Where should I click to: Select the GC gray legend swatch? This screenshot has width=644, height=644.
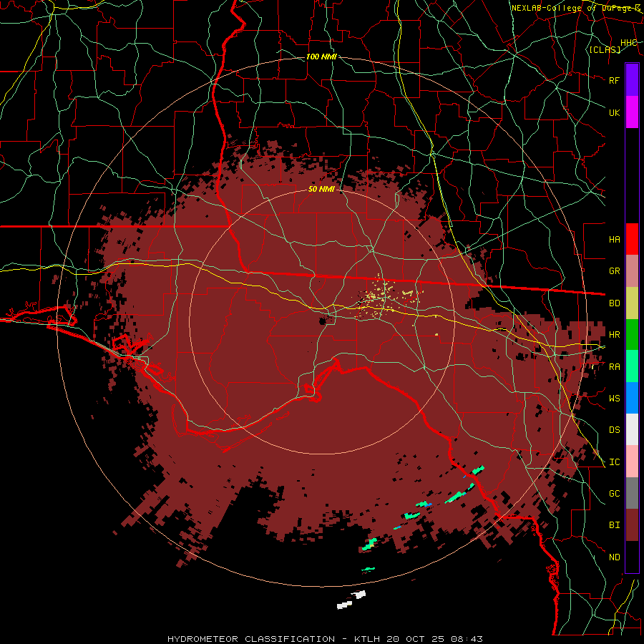[632, 493]
